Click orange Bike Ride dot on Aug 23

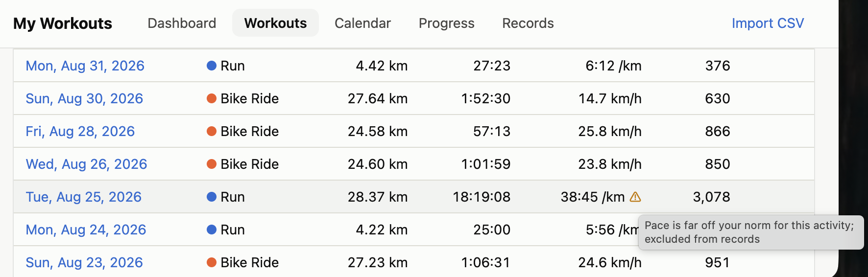point(212,262)
